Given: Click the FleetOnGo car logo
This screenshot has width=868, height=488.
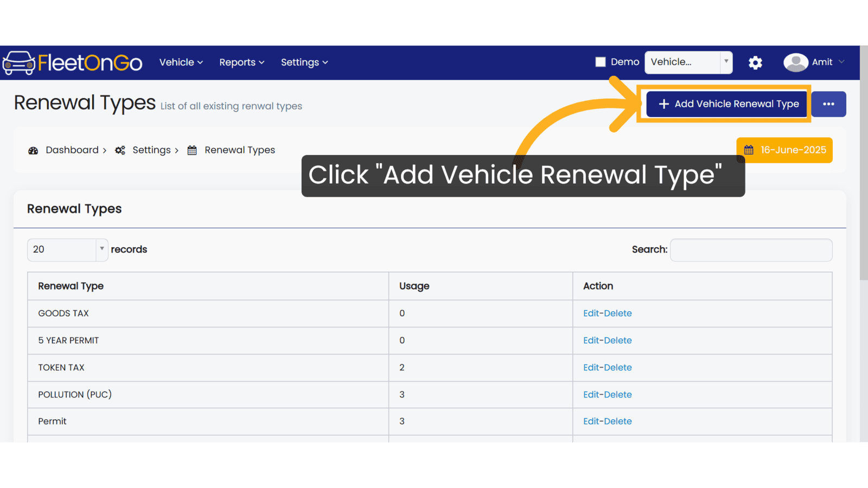Looking at the screenshot, I should [x=19, y=63].
